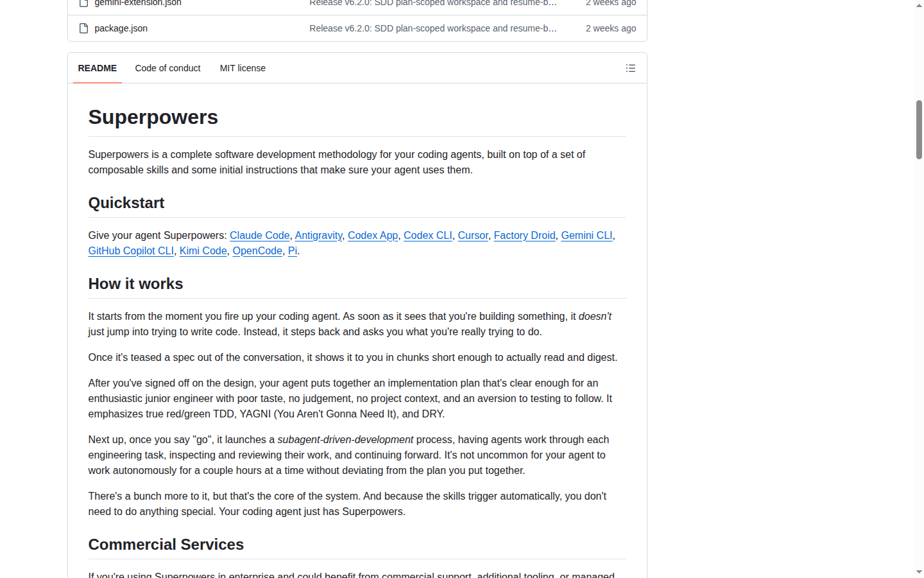
Task: Switch to the MIT license tab
Action: 243,68
